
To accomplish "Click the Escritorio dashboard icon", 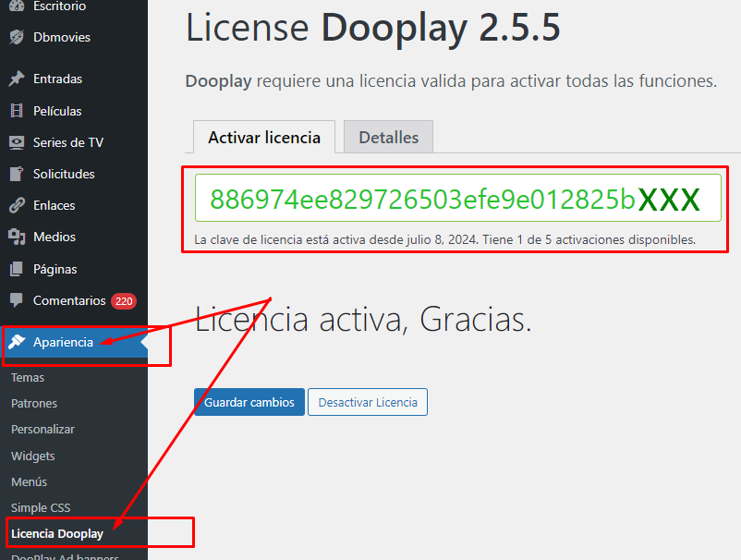I will (17, 6).
